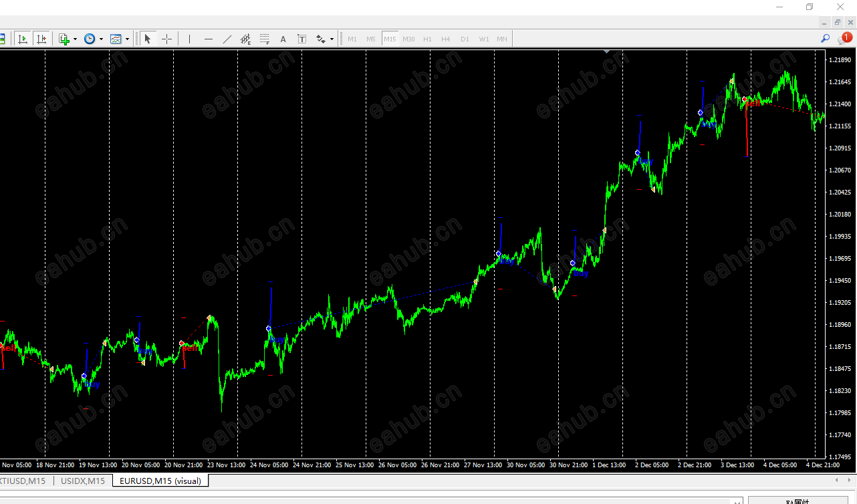857x504 pixels.
Task: Expand the periods dropdown arrow
Action: click(101, 39)
